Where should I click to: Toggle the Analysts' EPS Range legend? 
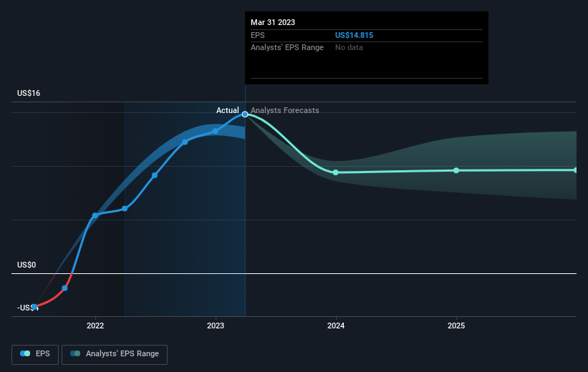pyautogui.click(x=115, y=354)
